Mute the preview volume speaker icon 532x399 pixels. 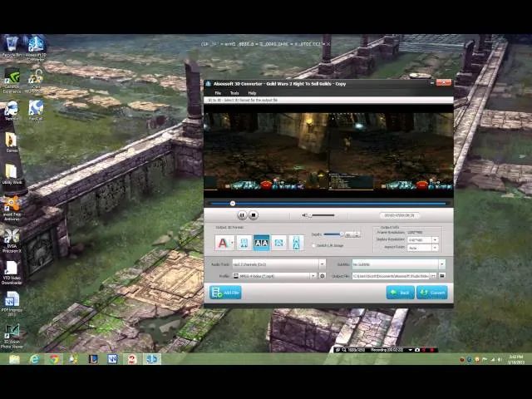point(304,215)
